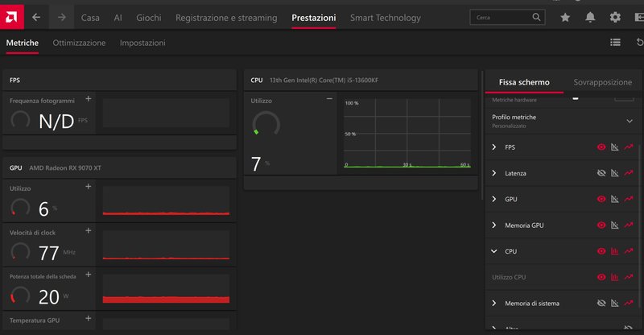This screenshot has width=644, height=335.
Task: Go forward with the right arrow
Action: (x=62, y=17)
